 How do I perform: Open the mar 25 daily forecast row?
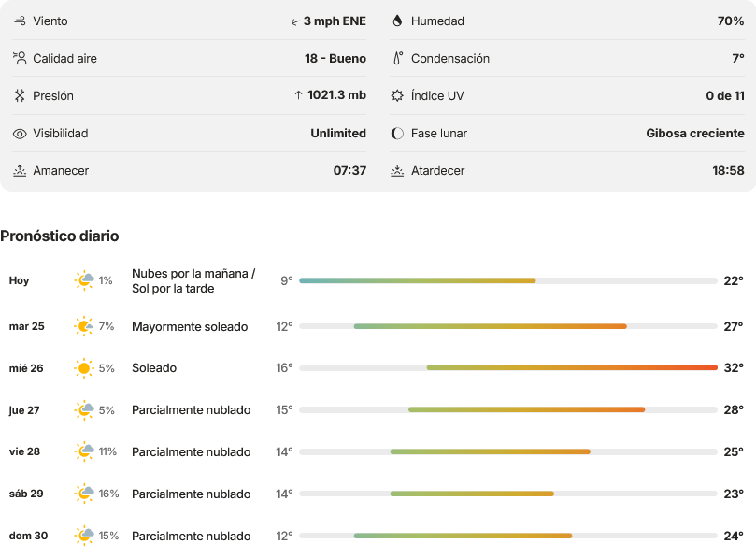click(x=377, y=326)
